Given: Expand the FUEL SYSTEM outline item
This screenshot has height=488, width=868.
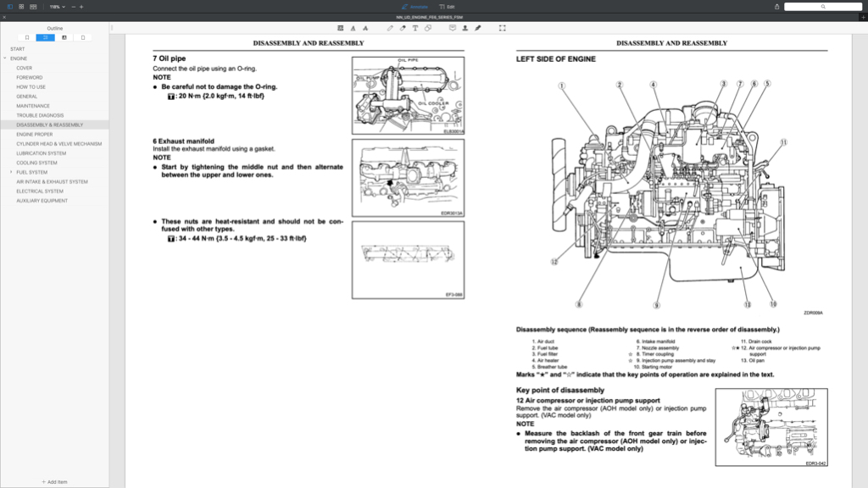Looking at the screenshot, I should point(11,172).
